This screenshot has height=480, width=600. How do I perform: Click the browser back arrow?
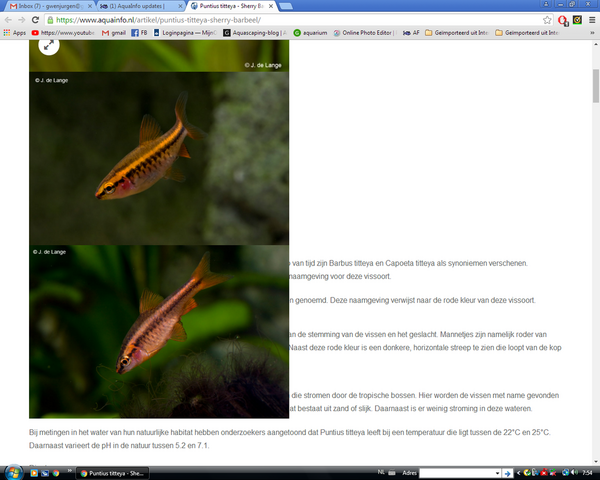[8, 19]
